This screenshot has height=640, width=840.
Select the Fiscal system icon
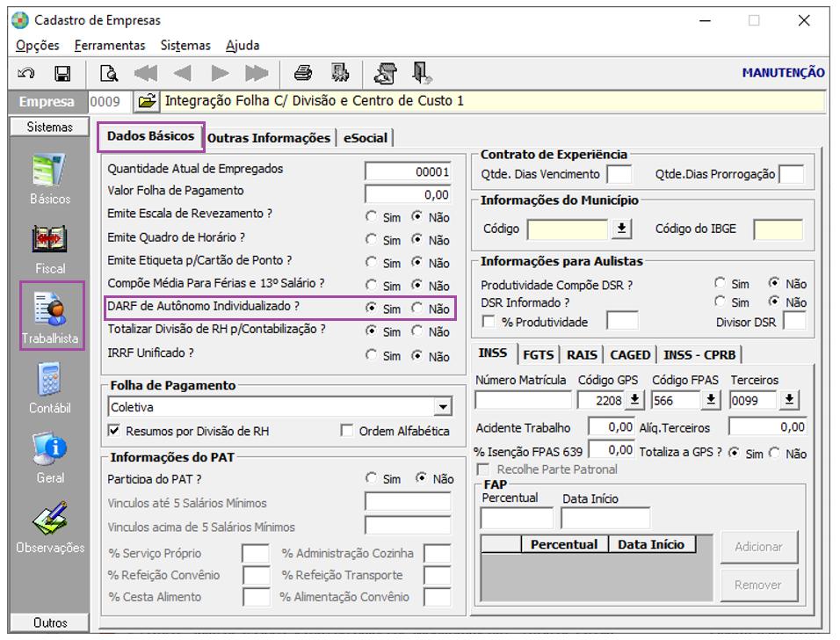click(50, 239)
